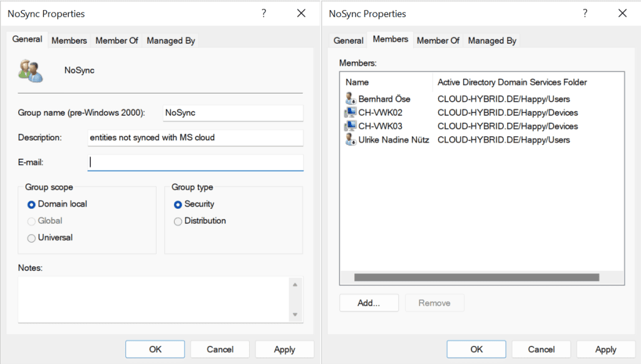
Task: Choose the Distribution group type
Action: pos(178,221)
